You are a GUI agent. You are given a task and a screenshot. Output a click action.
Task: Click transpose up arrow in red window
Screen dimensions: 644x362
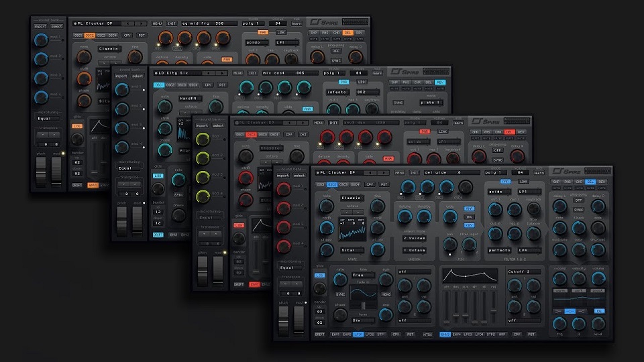click(215, 234)
